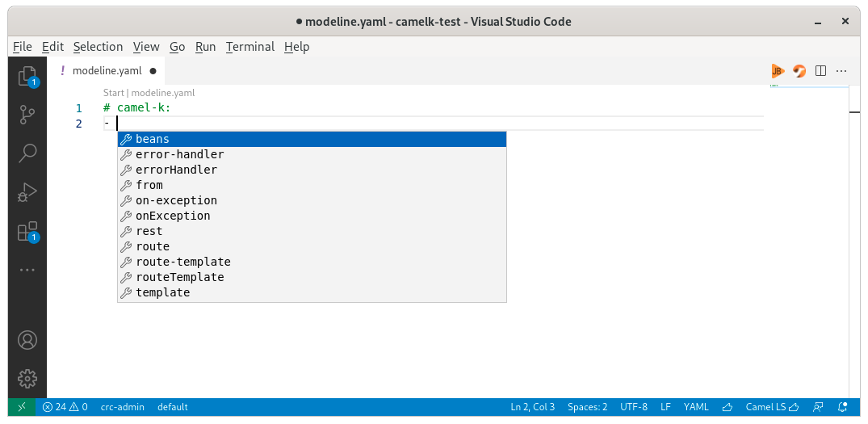This screenshot has height=424, width=868.
Task: Click the JBang run icon in editor toolbar
Action: click(x=777, y=70)
